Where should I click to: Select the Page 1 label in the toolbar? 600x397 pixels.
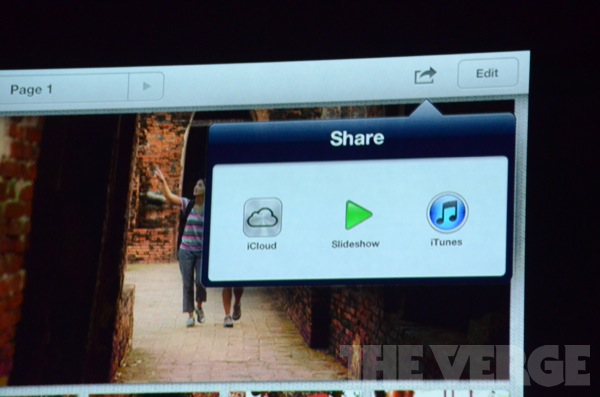pyautogui.click(x=31, y=90)
